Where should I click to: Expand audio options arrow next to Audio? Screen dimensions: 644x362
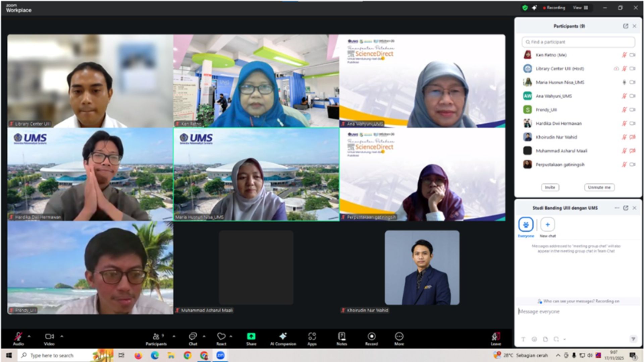pyautogui.click(x=29, y=336)
